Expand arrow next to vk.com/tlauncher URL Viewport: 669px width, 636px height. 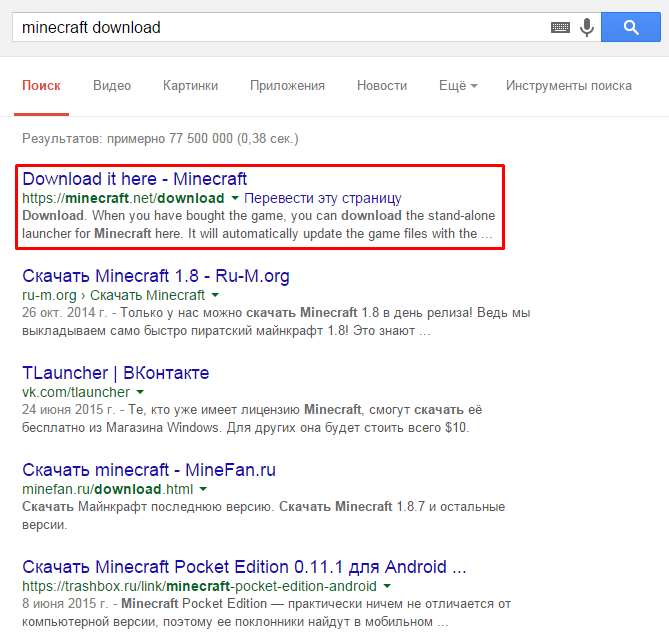(x=140, y=392)
